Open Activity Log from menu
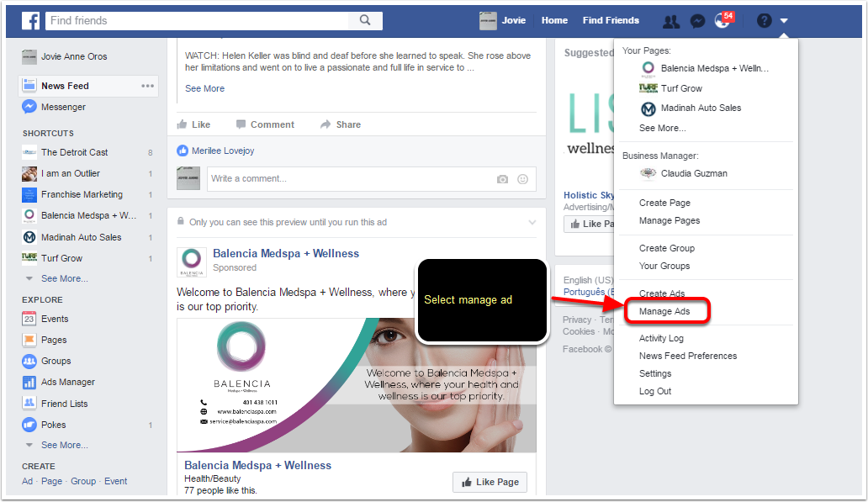 [662, 338]
